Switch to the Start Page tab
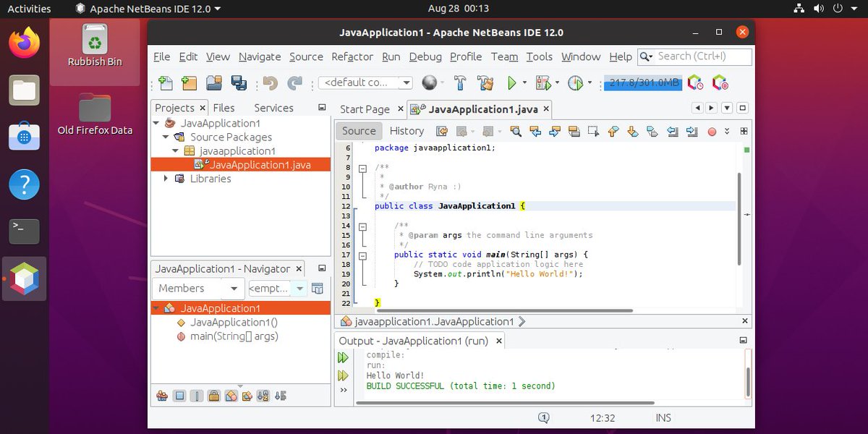This screenshot has height=434, width=868. [x=365, y=109]
